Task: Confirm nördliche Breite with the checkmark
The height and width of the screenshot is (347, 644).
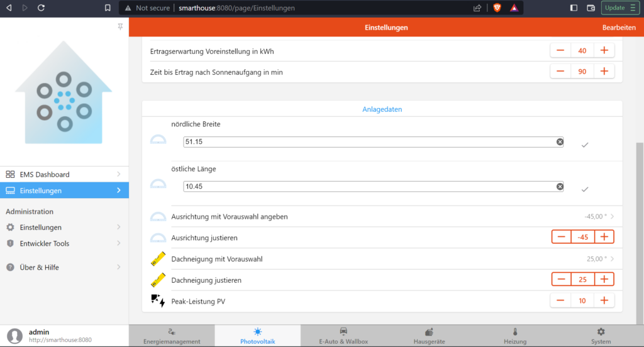Action: (x=585, y=145)
